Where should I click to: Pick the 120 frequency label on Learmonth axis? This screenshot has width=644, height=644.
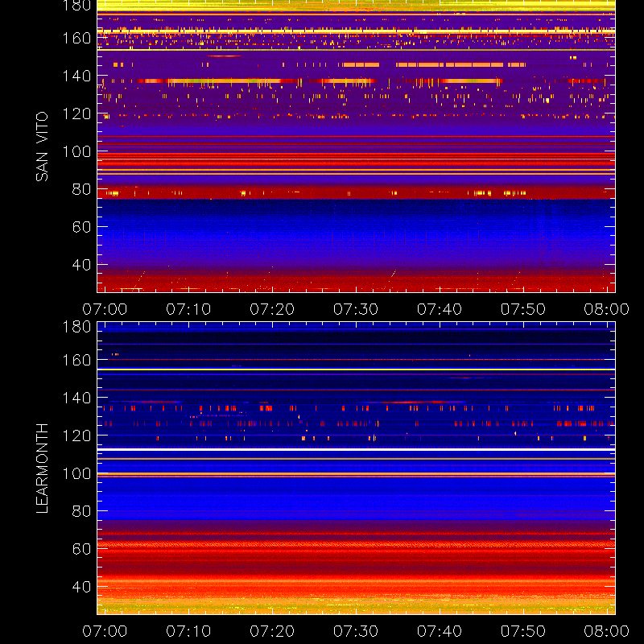[76, 436]
